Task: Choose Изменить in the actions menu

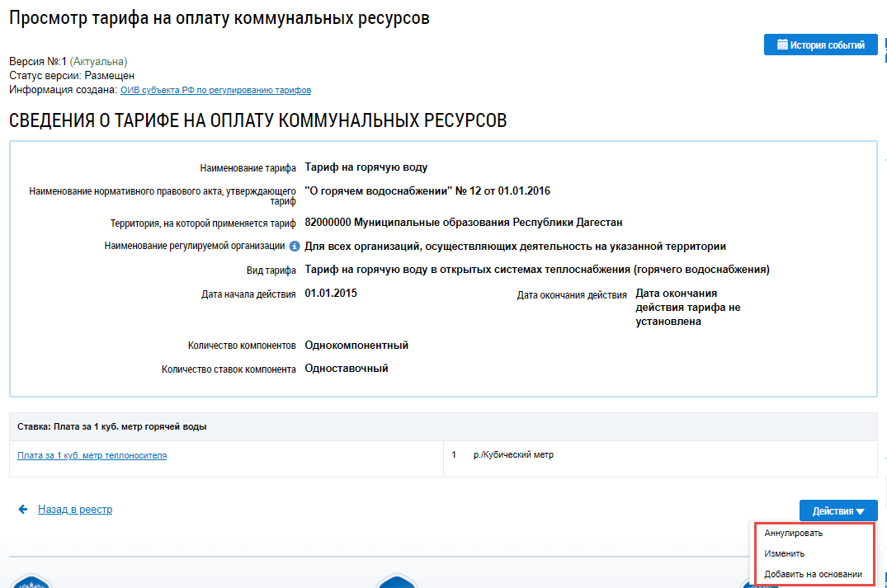Action: 784,553
